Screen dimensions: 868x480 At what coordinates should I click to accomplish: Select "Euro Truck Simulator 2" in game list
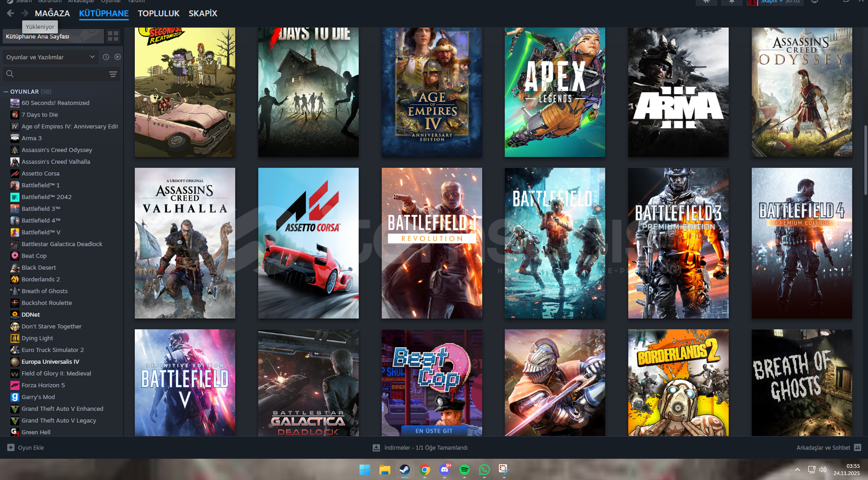(x=53, y=350)
